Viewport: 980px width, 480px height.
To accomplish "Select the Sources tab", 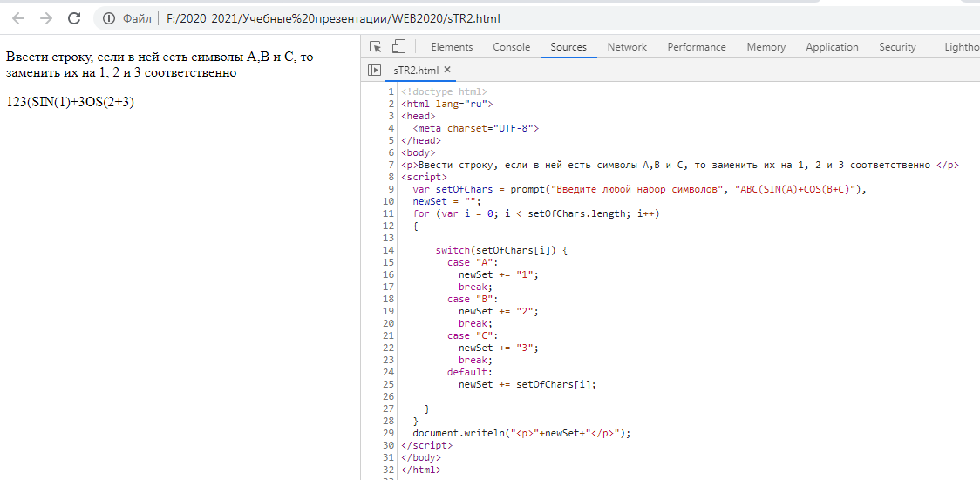I will (x=568, y=47).
